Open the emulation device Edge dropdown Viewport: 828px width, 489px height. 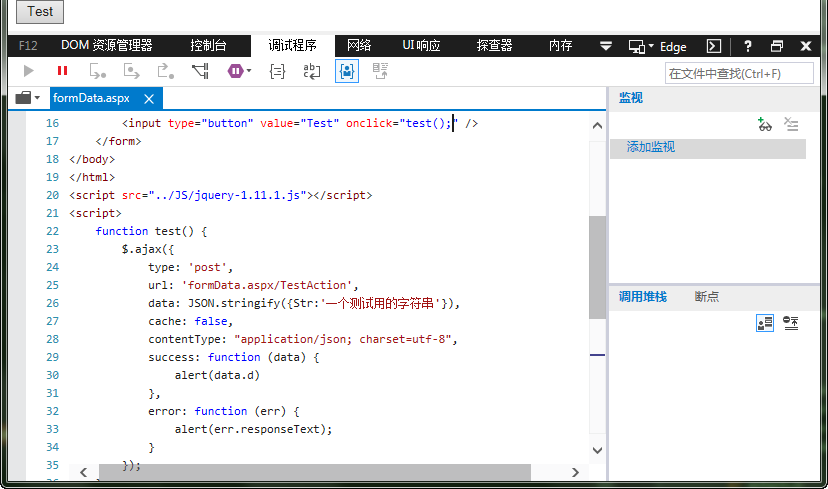(657, 46)
